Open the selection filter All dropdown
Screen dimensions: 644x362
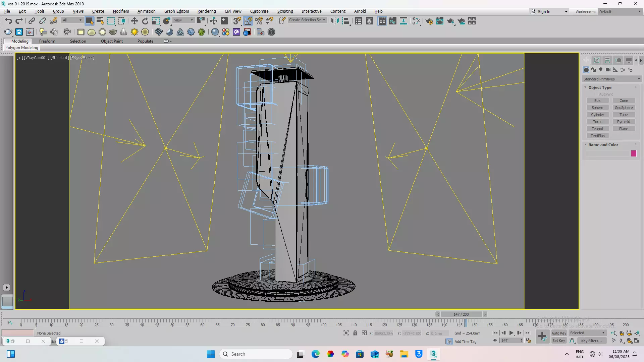(x=72, y=20)
